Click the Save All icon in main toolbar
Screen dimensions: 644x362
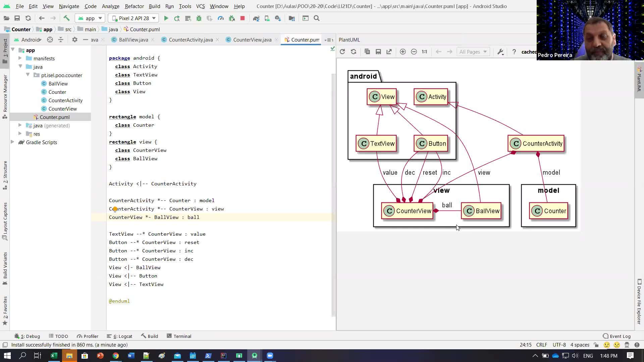[17, 18]
